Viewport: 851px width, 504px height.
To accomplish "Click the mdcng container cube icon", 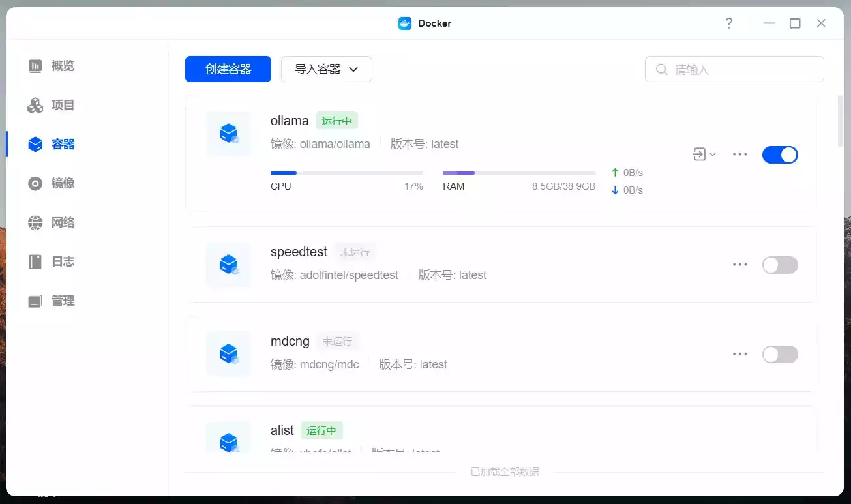I will point(228,354).
